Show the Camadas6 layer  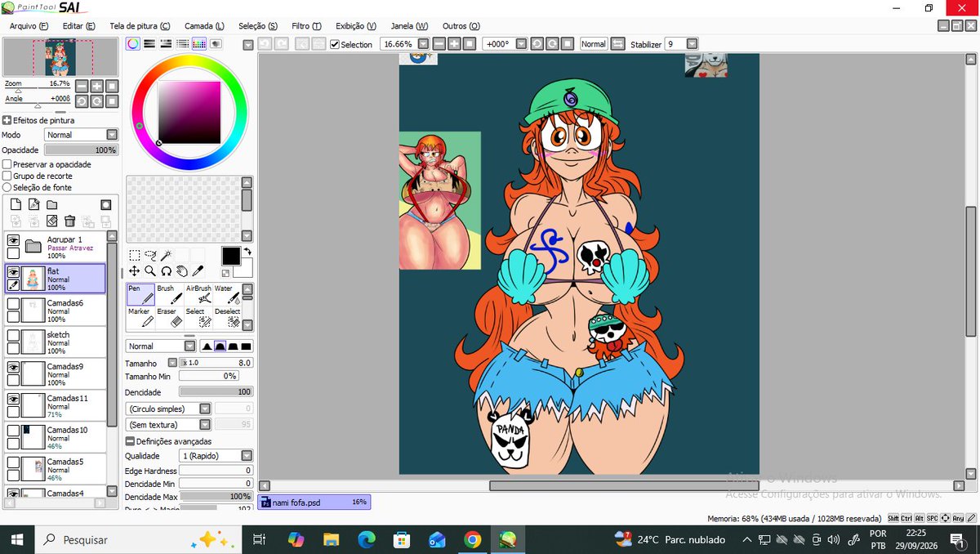13,304
